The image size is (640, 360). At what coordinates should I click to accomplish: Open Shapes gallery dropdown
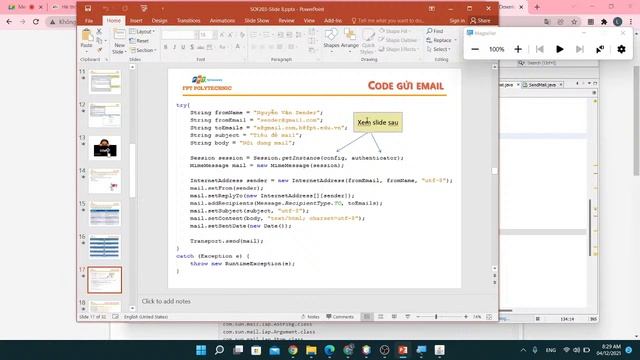331,41
